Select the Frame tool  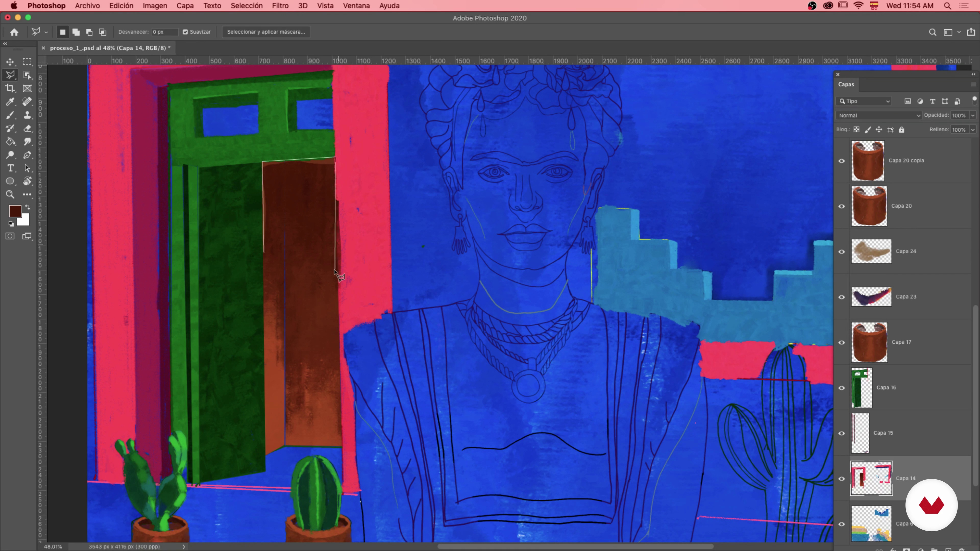tap(27, 88)
